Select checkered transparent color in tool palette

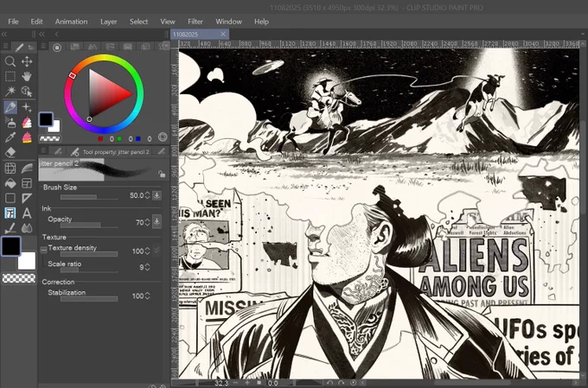tap(19, 278)
